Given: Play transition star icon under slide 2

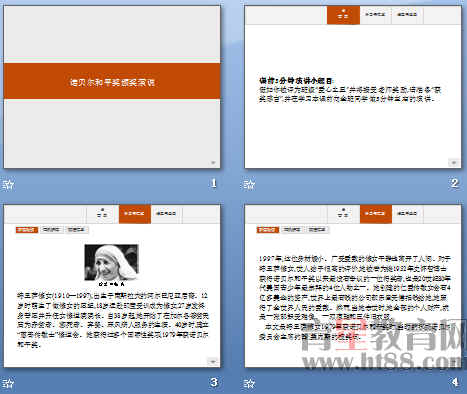Looking at the screenshot, I should 249,184.
